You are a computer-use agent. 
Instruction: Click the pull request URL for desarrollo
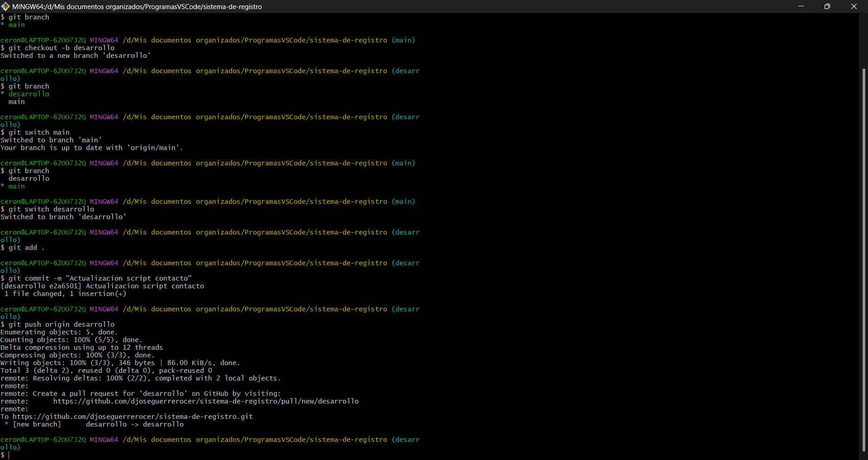tap(206, 401)
